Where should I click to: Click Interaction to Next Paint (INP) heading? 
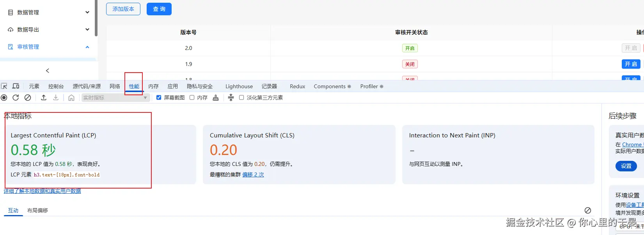pyautogui.click(x=452, y=135)
